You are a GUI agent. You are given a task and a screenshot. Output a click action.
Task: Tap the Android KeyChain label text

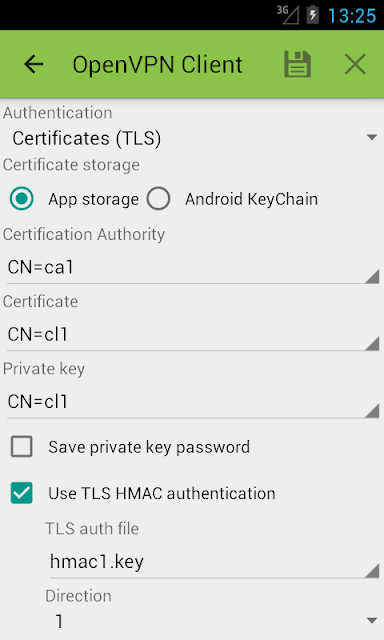coord(251,199)
